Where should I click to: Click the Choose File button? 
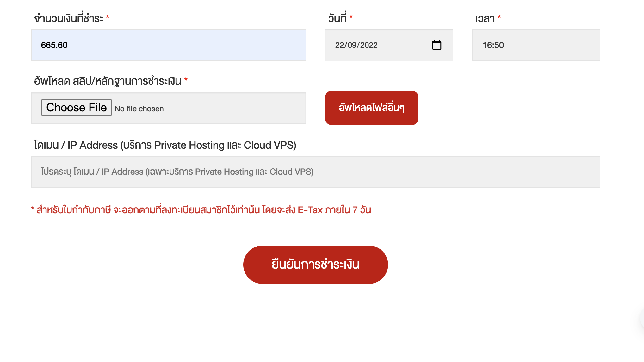(76, 108)
